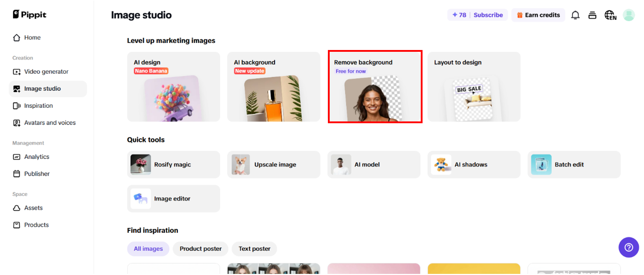The height and width of the screenshot is (275, 644).
Task: Click the Pippit logo
Action: point(30,14)
